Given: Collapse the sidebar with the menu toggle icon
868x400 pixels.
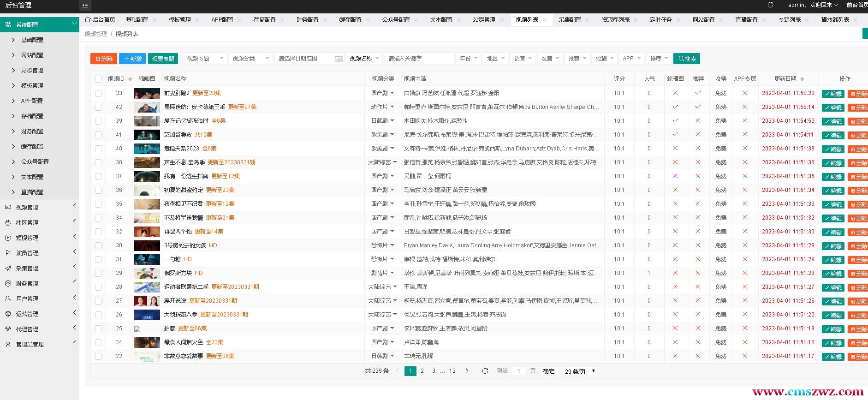Looking at the screenshot, I should pos(85,6).
